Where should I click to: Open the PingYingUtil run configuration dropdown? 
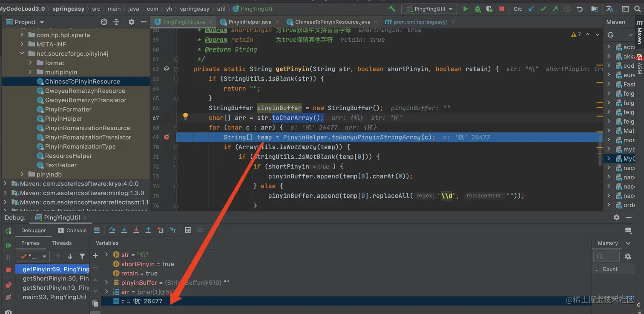pyautogui.click(x=429, y=9)
